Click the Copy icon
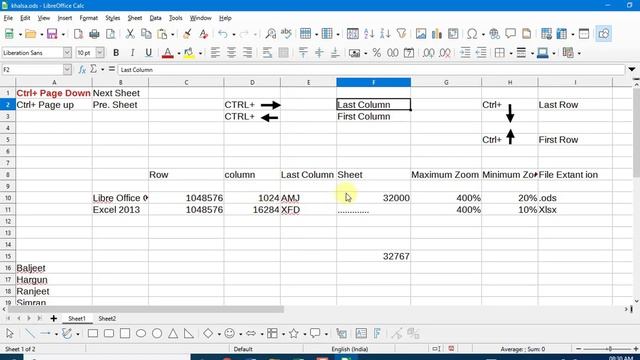The width and height of the screenshot is (640, 360). [x=146, y=34]
